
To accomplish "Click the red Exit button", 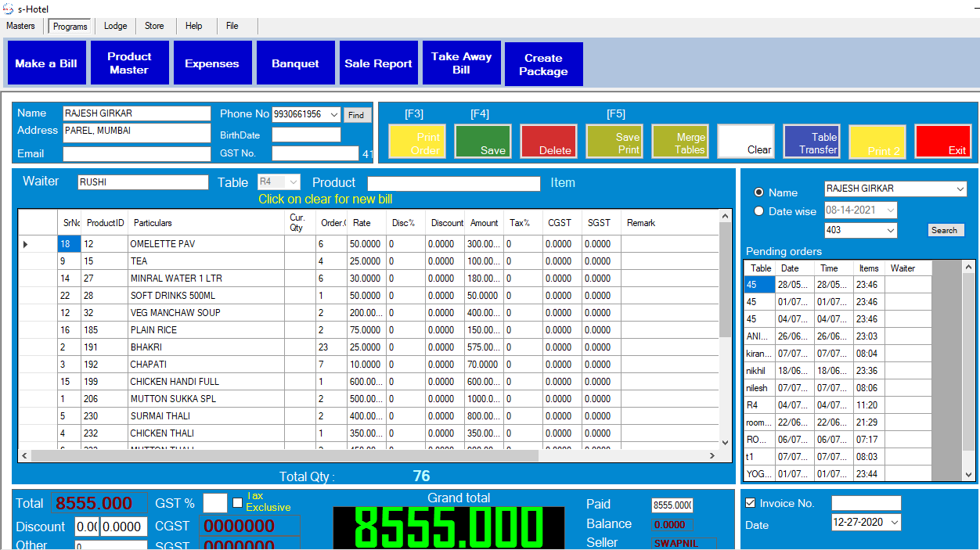I will tap(943, 142).
